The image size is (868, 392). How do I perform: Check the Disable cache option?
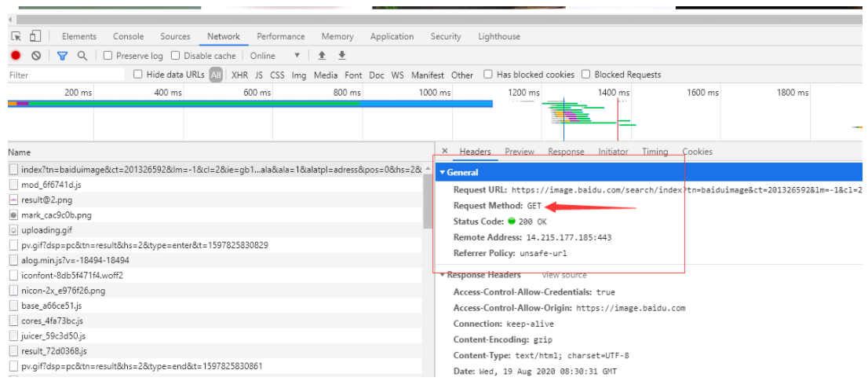176,56
